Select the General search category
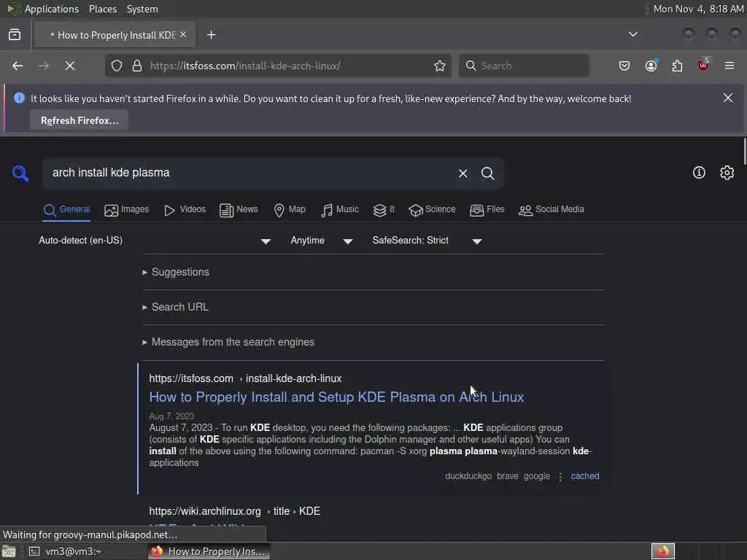This screenshot has width=747, height=560. point(66,209)
